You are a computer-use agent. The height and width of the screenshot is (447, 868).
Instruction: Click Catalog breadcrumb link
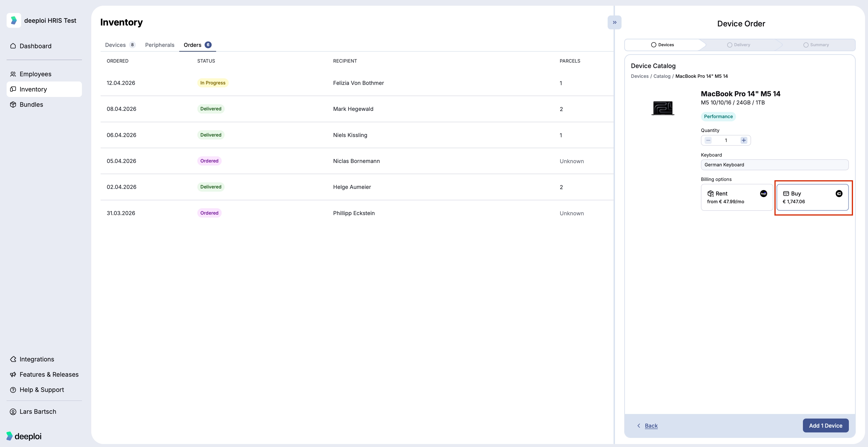(x=662, y=76)
